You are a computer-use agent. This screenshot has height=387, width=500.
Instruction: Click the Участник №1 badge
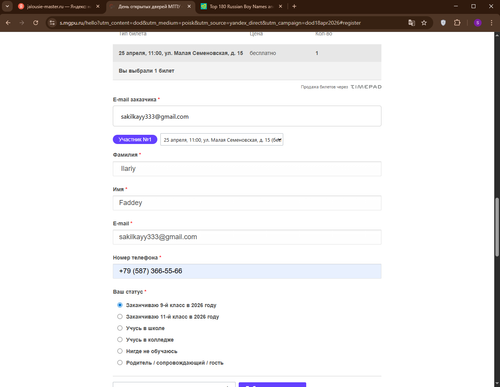[135, 139]
